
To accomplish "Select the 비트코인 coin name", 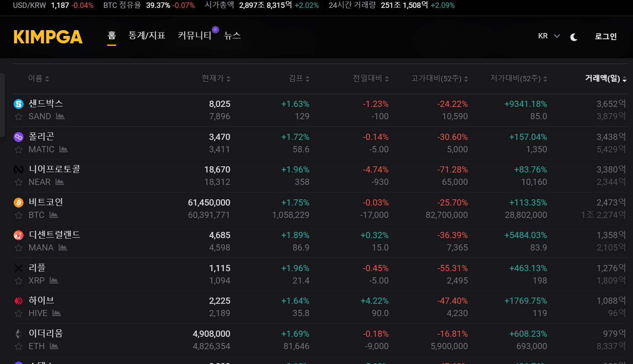I will 46,202.
